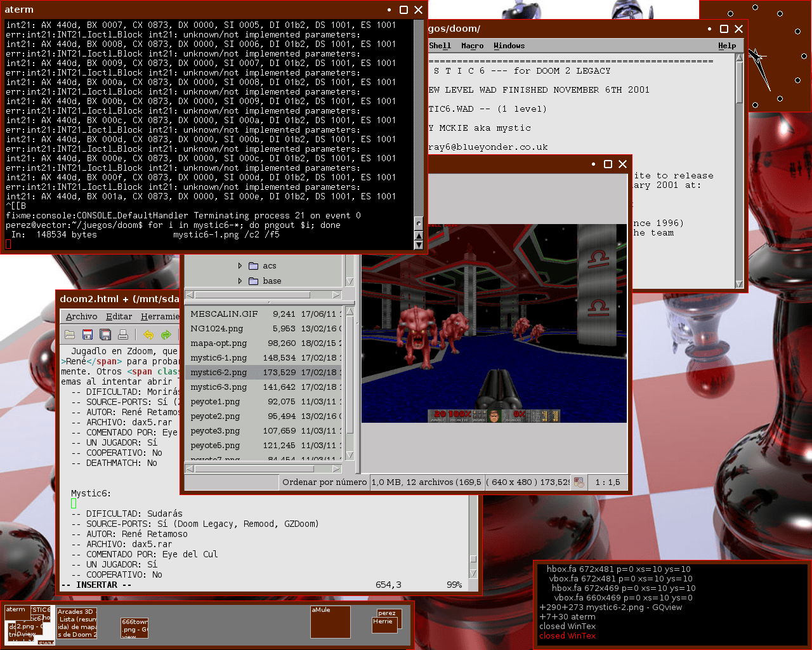Click the folder tree scroll-down arrow in GQview
812x650 pixels.
(350, 281)
